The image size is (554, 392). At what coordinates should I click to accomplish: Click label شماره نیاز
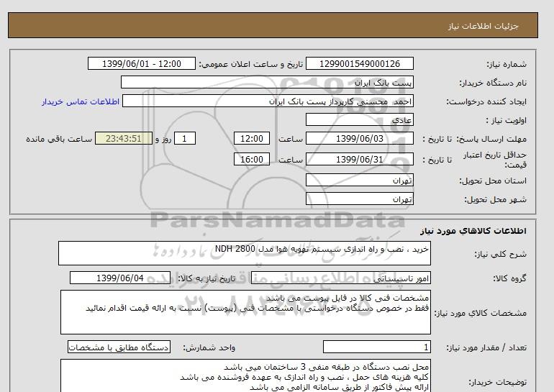coord(507,64)
